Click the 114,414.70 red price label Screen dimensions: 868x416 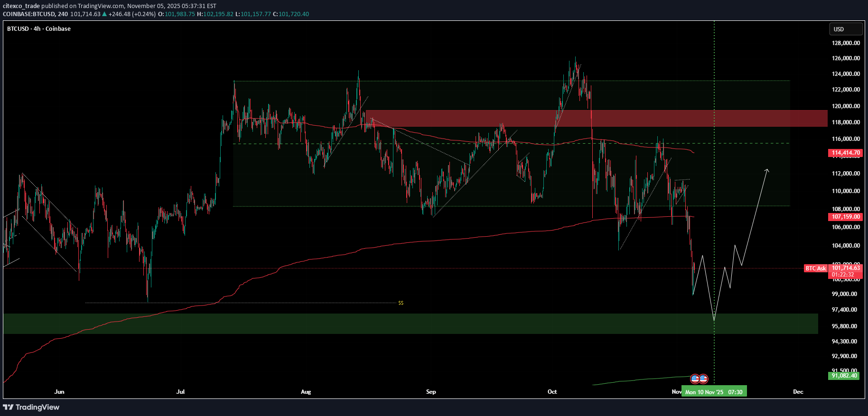click(x=846, y=153)
